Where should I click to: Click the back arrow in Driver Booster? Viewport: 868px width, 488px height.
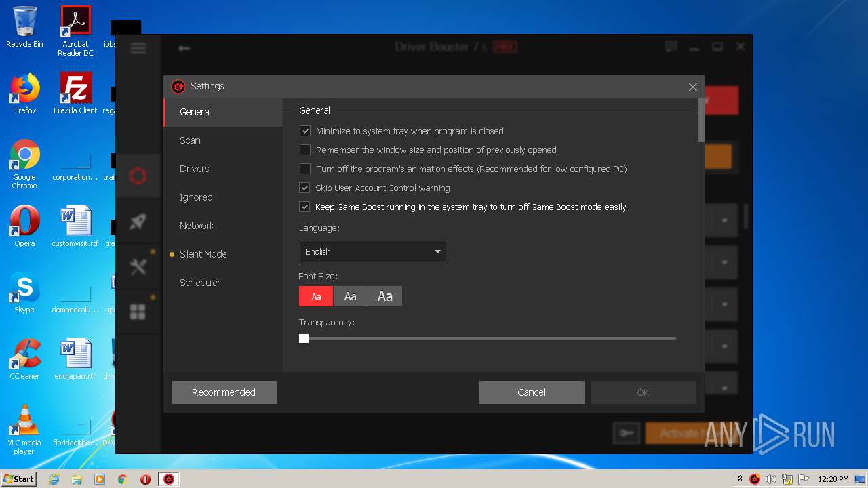point(184,48)
